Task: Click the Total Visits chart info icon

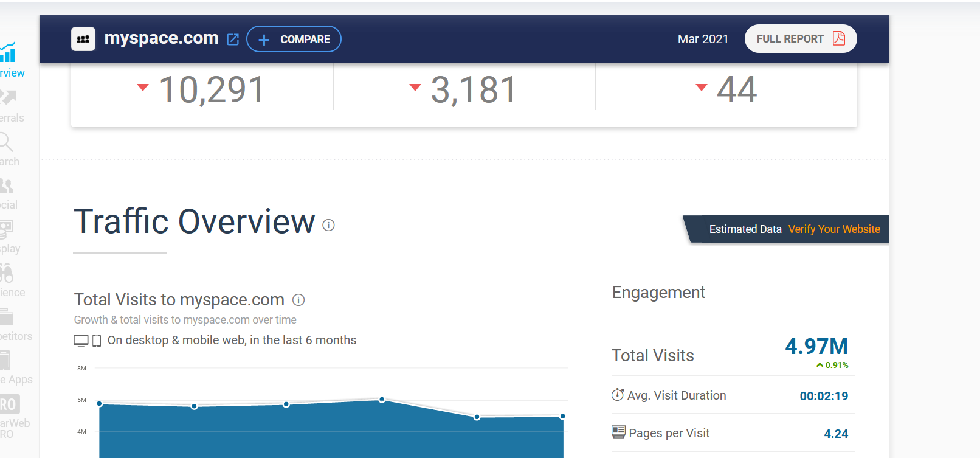Action: pyautogui.click(x=298, y=300)
